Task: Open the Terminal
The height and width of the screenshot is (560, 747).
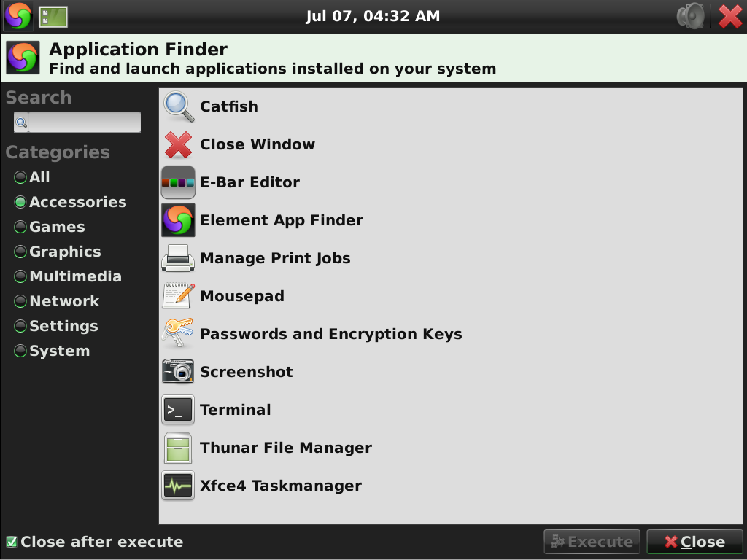Action: [x=235, y=410]
